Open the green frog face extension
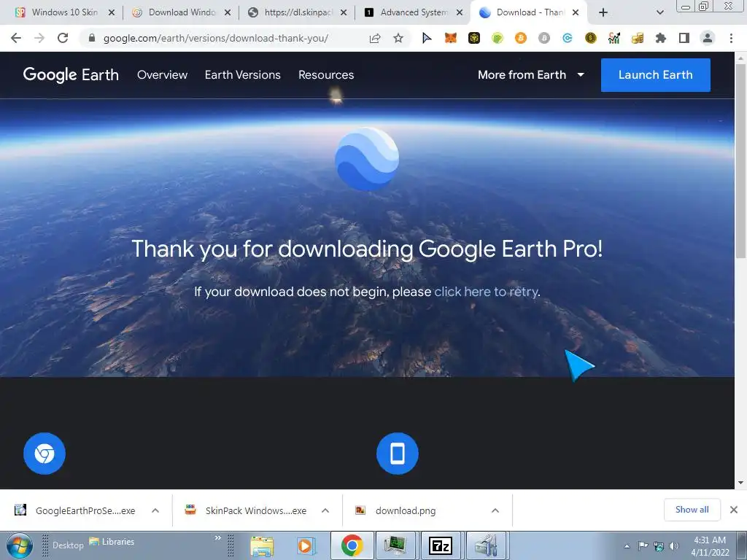This screenshot has width=747, height=560. tap(497, 38)
